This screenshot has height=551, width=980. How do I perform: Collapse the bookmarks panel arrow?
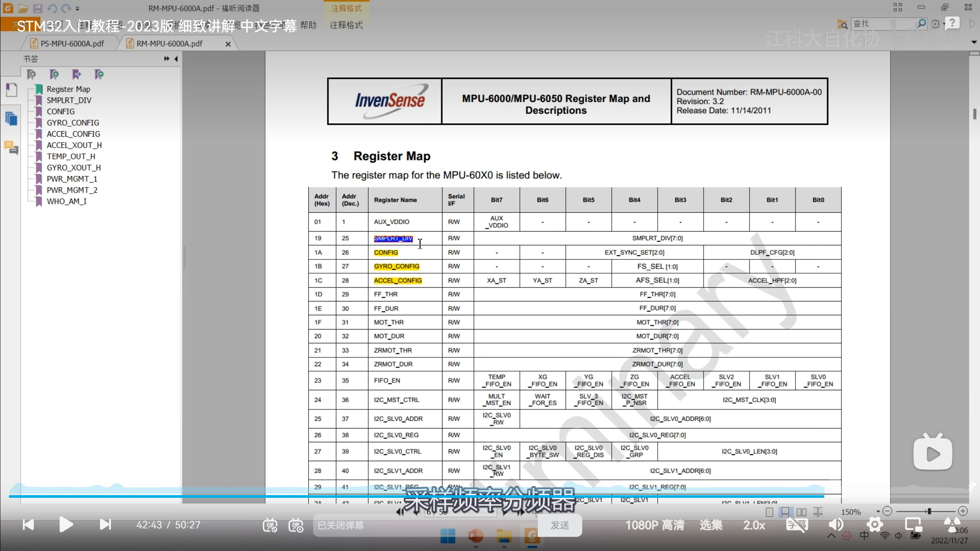tap(176, 59)
